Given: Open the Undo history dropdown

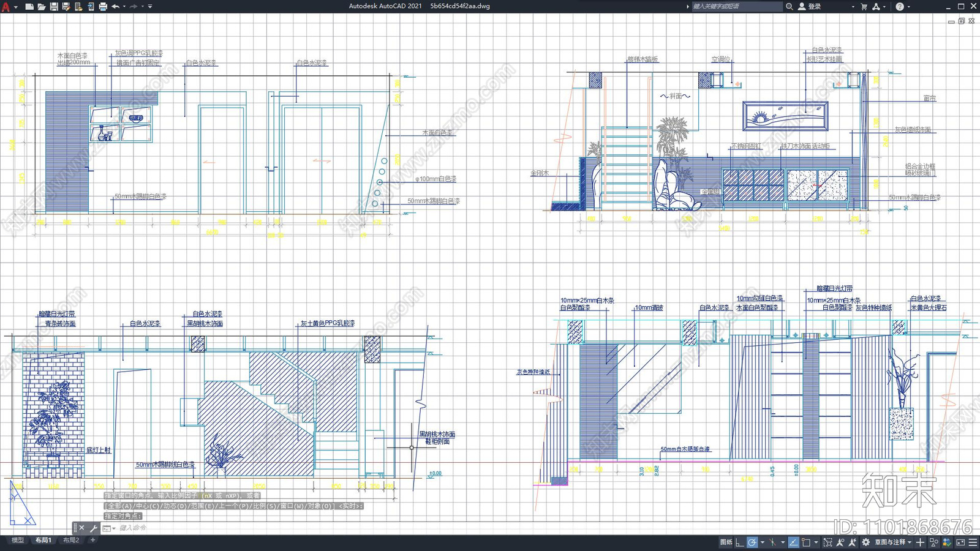Looking at the screenshot, I should pyautogui.click(x=124, y=7).
